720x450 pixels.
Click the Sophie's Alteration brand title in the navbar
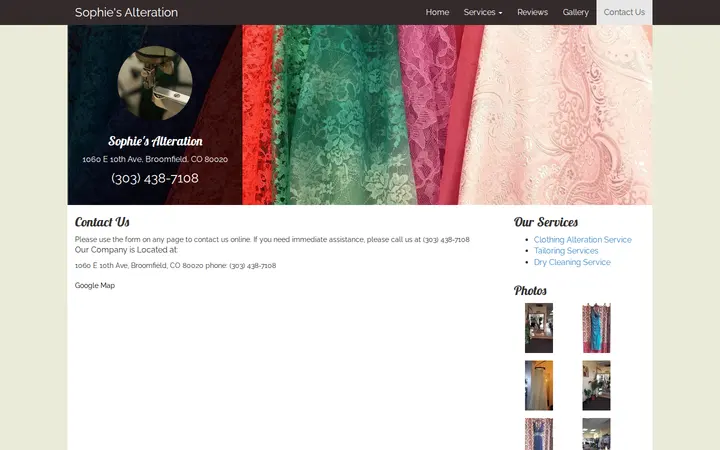126,12
